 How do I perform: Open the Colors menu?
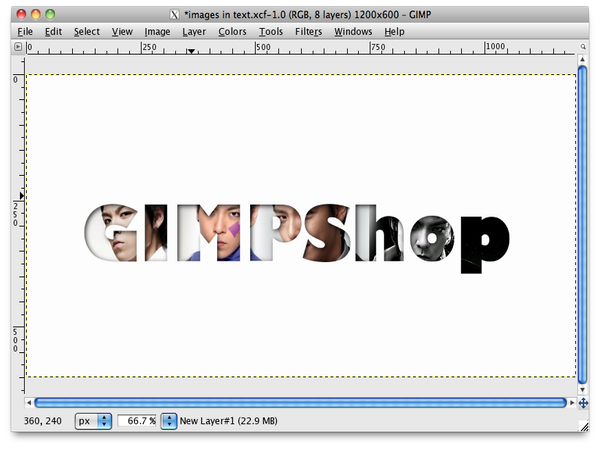click(x=232, y=31)
